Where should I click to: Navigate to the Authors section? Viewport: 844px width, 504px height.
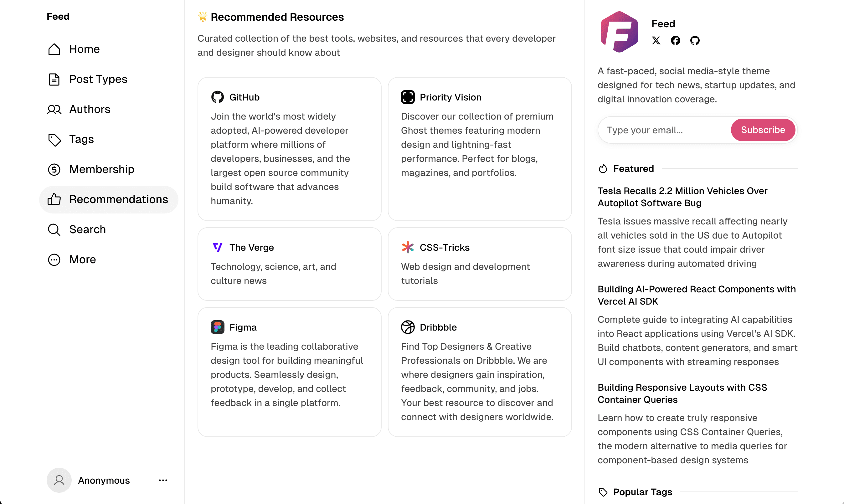point(90,109)
